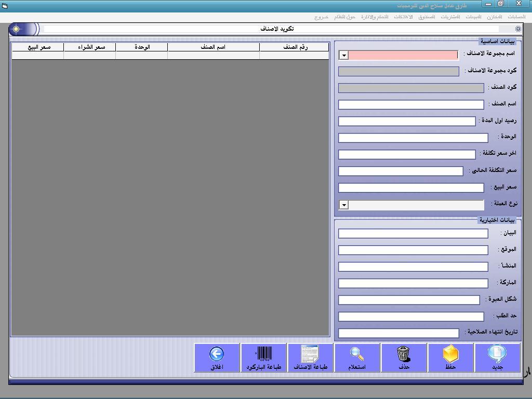The height and width of the screenshot is (399, 532).
Task: Click the glowing orb icon at panel left
Action: 16,29
